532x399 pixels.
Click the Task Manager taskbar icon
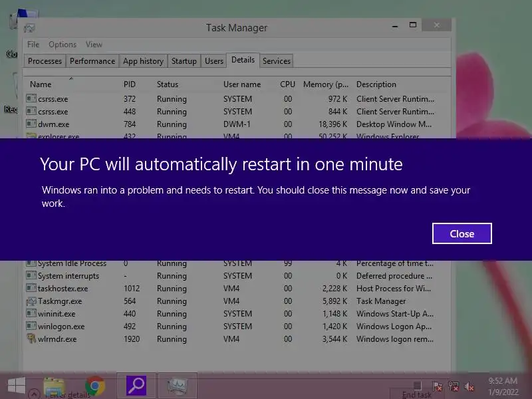[x=178, y=386]
